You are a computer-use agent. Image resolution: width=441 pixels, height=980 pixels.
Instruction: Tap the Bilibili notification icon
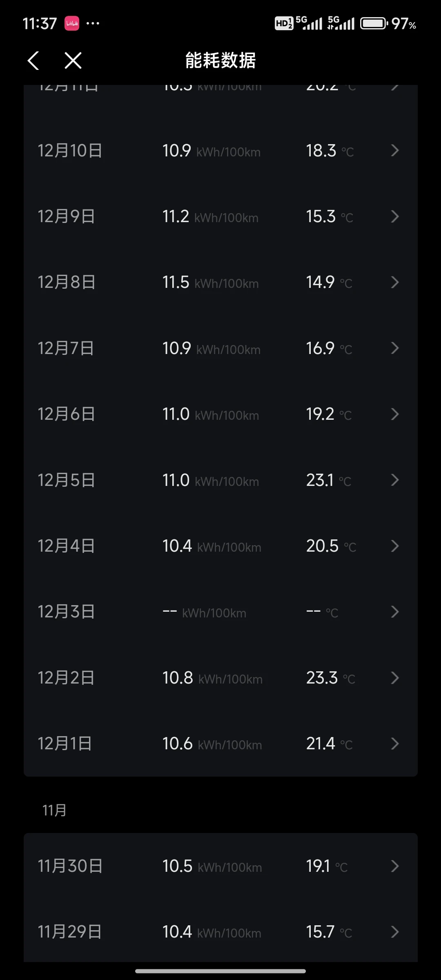tap(72, 24)
